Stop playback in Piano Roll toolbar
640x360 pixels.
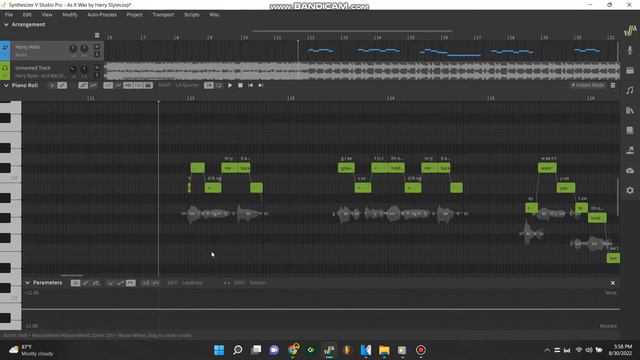click(240, 85)
